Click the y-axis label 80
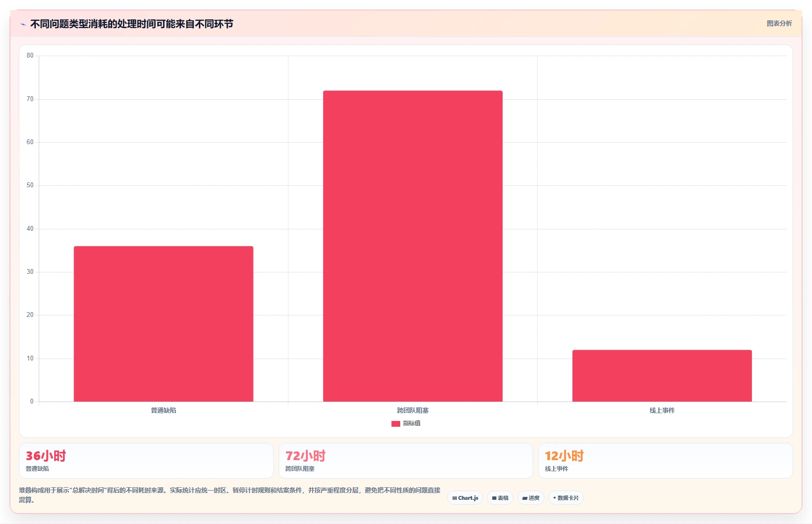 [30, 56]
